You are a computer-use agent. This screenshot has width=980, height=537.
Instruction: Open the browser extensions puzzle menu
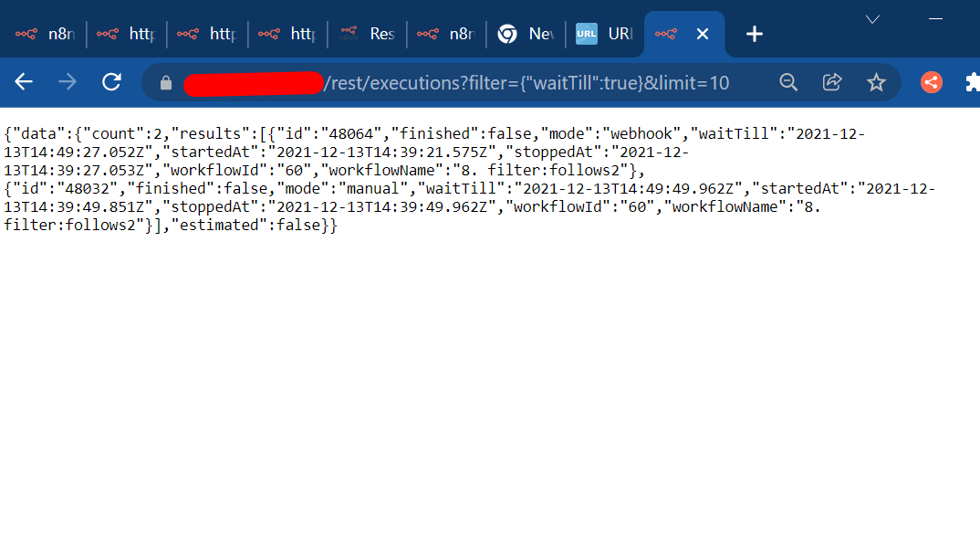point(972,82)
